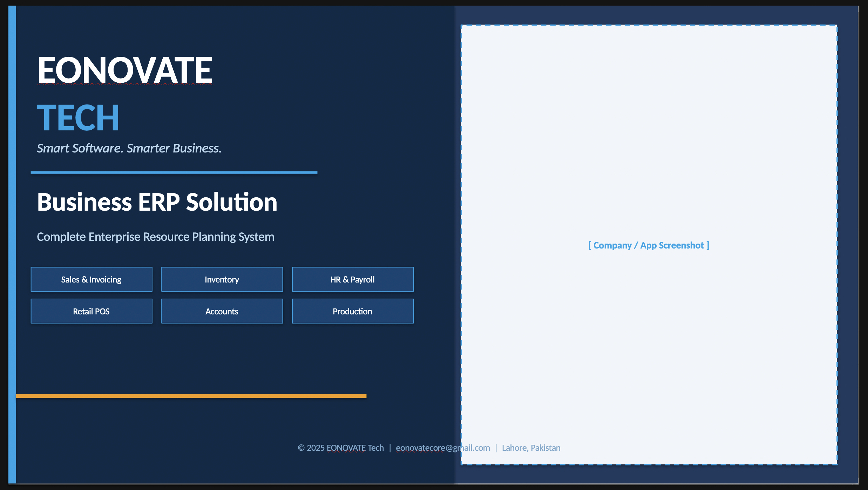The height and width of the screenshot is (490, 868).
Task: Select the Inventory module box
Action: point(222,279)
